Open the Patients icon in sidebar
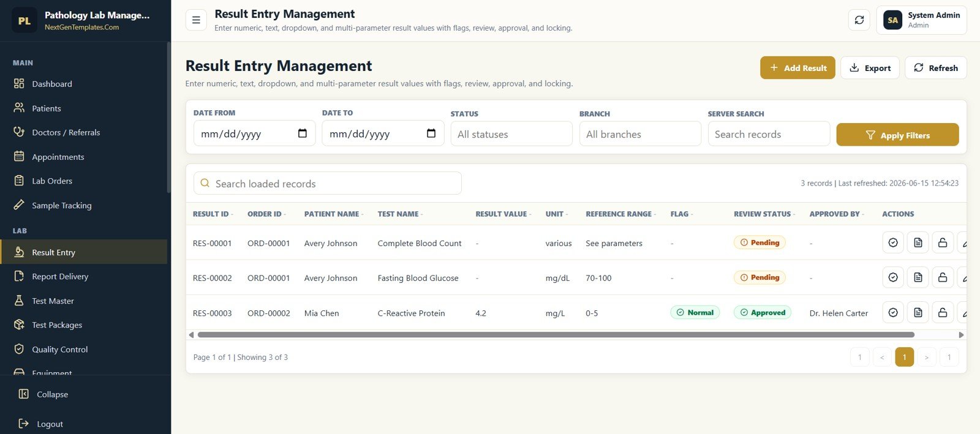The height and width of the screenshot is (434, 980). click(19, 108)
